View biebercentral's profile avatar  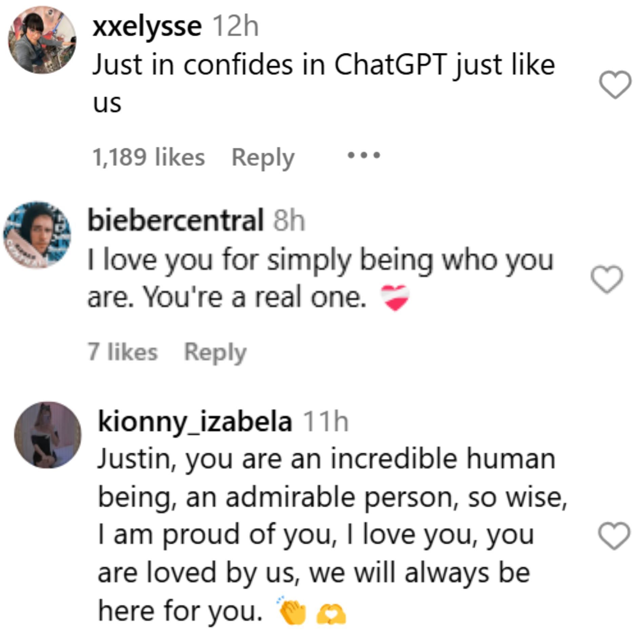tap(37, 235)
